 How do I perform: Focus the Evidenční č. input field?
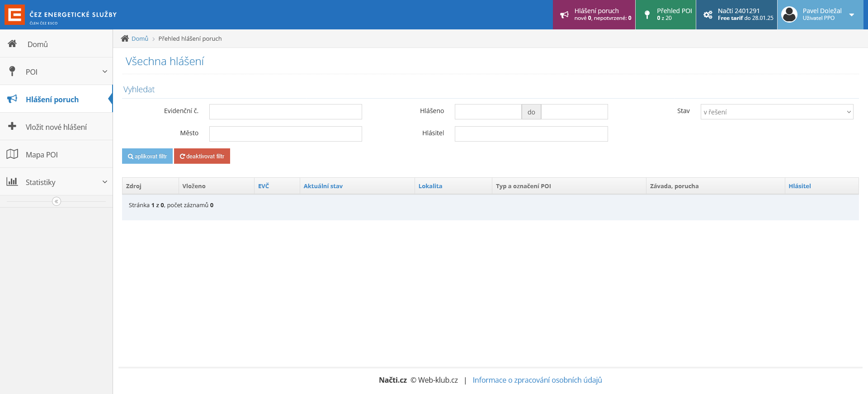coord(285,112)
